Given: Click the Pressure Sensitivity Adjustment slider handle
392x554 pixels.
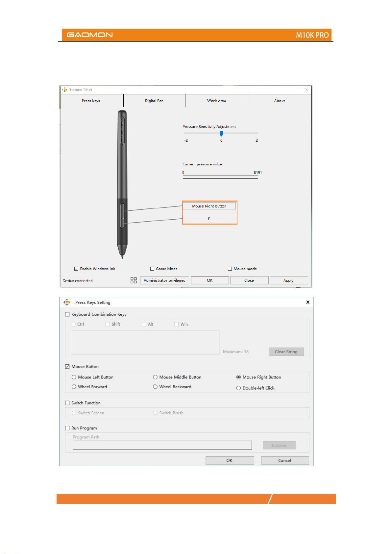Looking at the screenshot, I should point(221,133).
